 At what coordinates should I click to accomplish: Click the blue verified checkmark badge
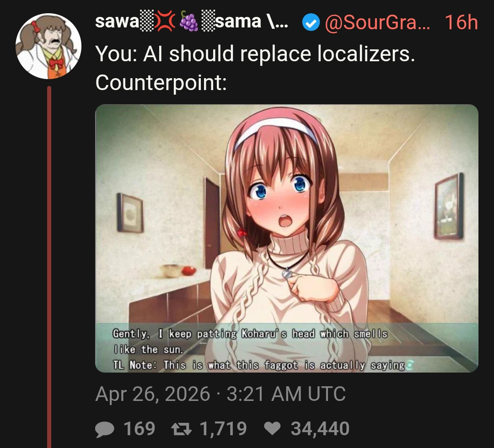pyautogui.click(x=311, y=23)
